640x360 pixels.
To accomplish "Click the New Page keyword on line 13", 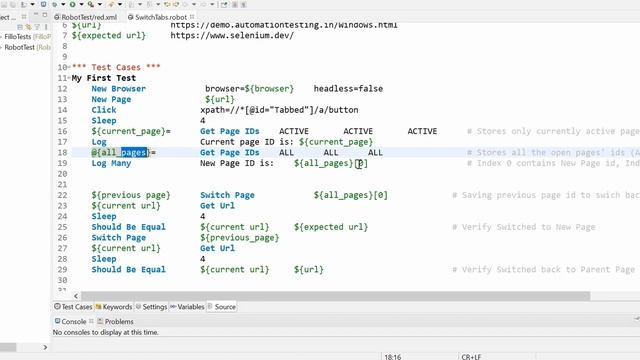I will click(x=111, y=99).
